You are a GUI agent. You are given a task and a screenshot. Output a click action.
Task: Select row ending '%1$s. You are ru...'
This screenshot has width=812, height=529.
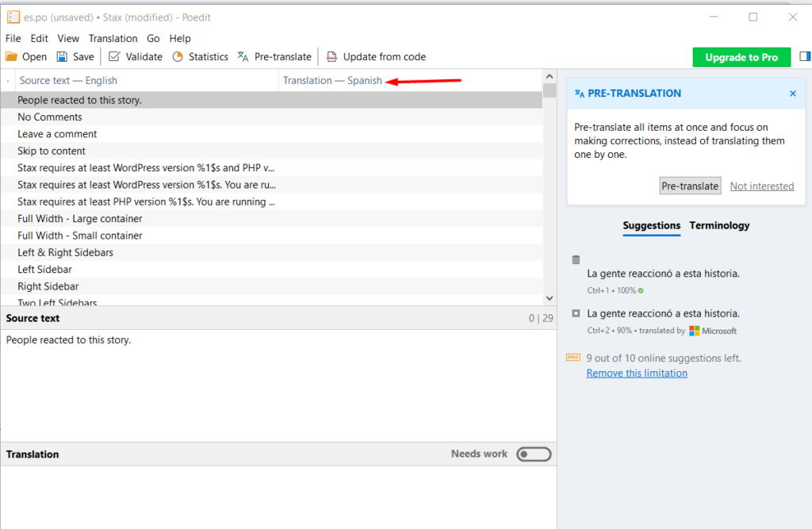(271, 185)
